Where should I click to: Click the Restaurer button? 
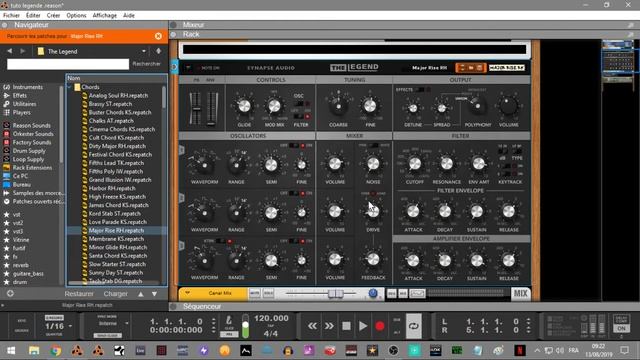(x=79, y=294)
